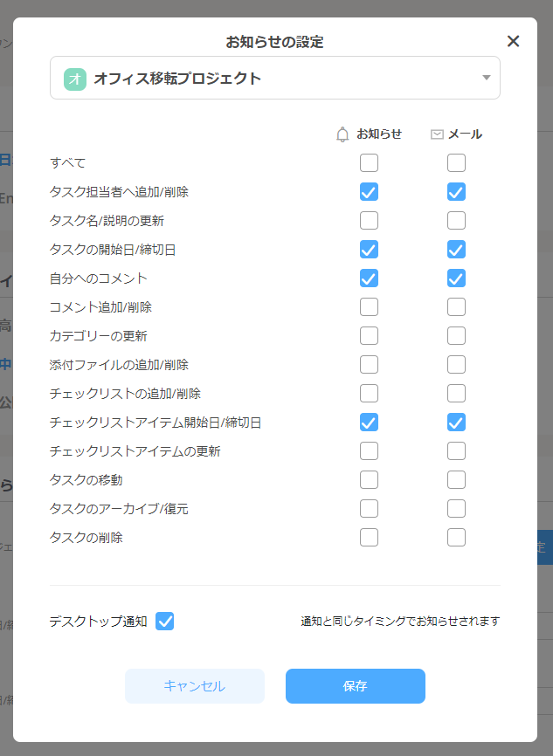
Task: Check カテゴリーの更新 mail checkbox
Action: coord(456,335)
